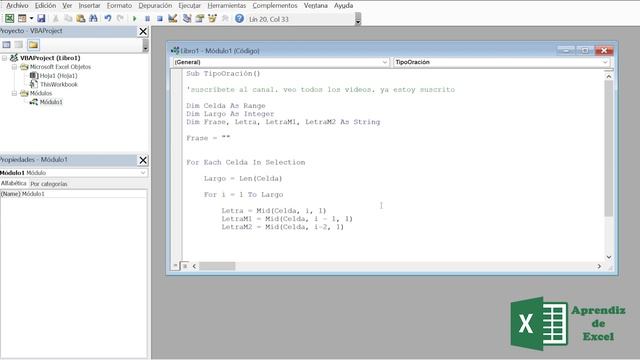
Task: Open toolbar options arrow at toolbar end
Action: [358, 19]
